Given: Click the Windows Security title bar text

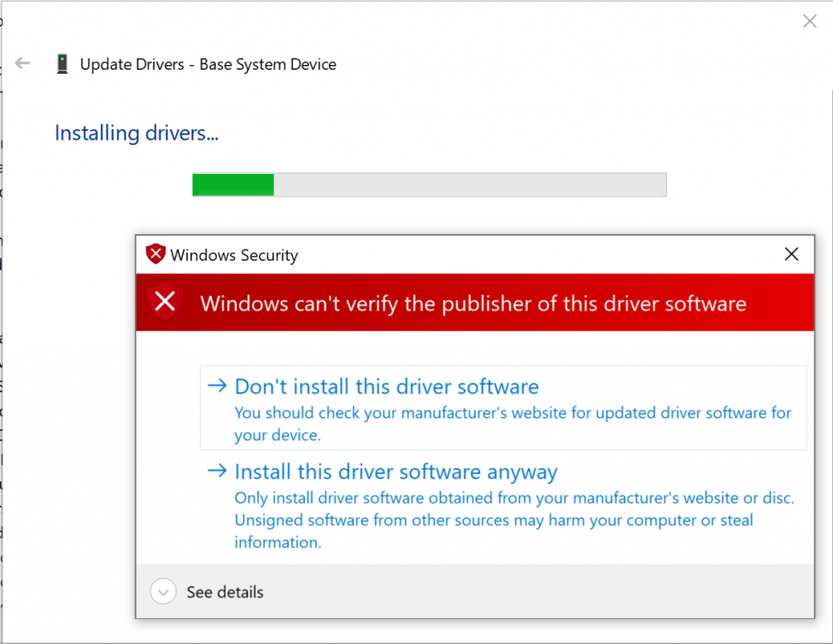Looking at the screenshot, I should coord(233,255).
